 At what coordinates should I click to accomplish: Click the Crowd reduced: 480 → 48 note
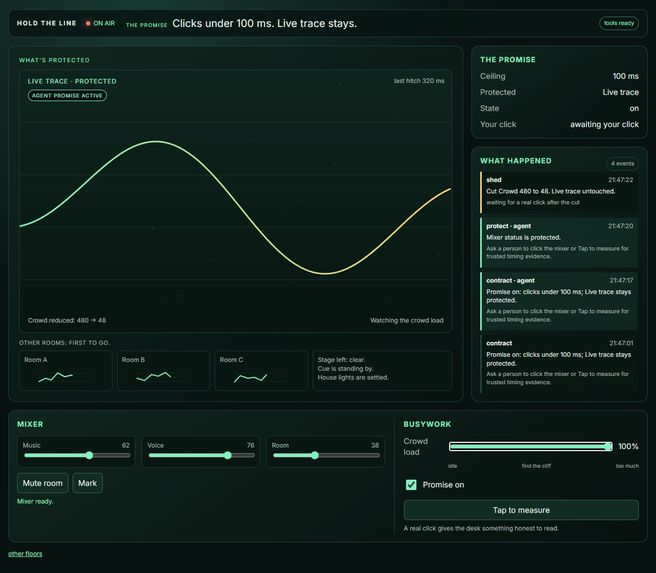click(67, 320)
